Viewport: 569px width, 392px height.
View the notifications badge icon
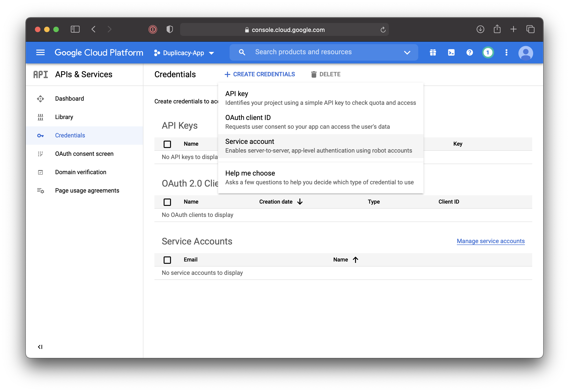488,52
